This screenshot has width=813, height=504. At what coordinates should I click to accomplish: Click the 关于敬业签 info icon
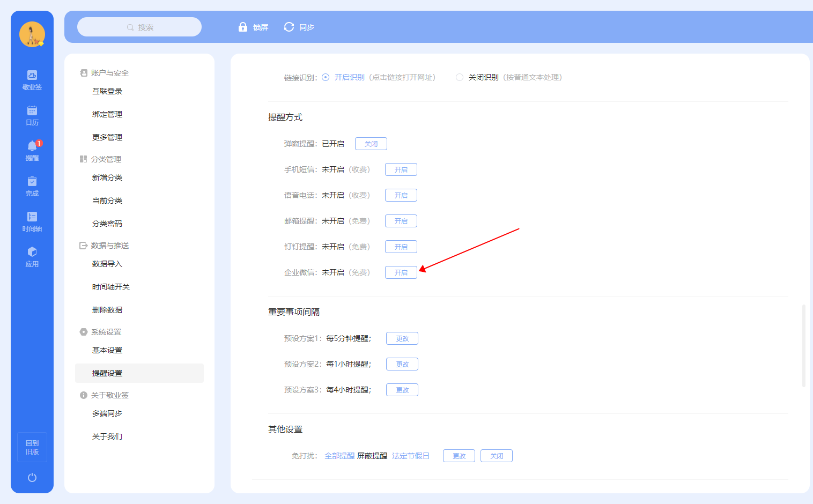(83, 395)
